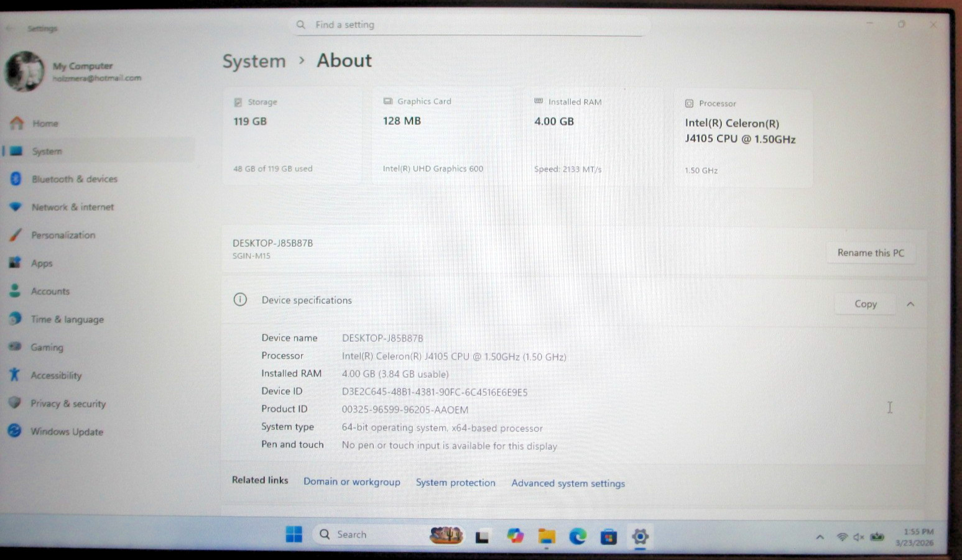Open the black Task View taskbar icon
Viewport: 962px width, 560px height.
point(482,536)
